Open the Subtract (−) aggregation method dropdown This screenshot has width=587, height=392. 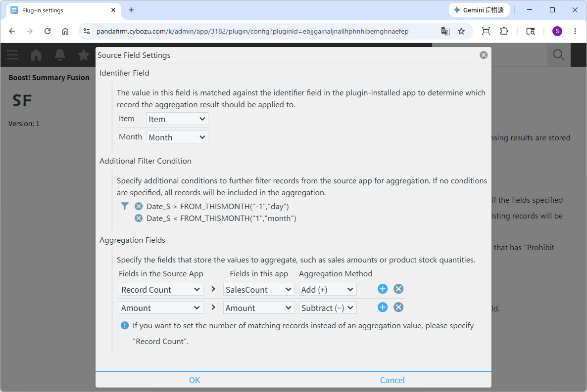[x=328, y=308]
